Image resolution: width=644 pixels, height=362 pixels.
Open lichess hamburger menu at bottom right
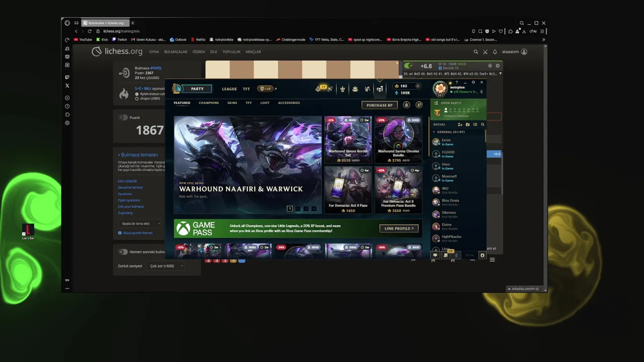(x=492, y=260)
